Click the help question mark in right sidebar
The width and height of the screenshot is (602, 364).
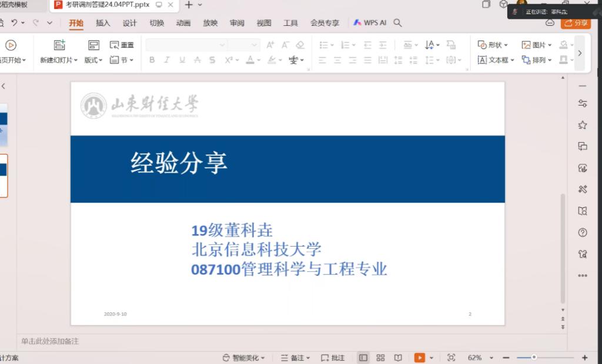[x=583, y=232]
